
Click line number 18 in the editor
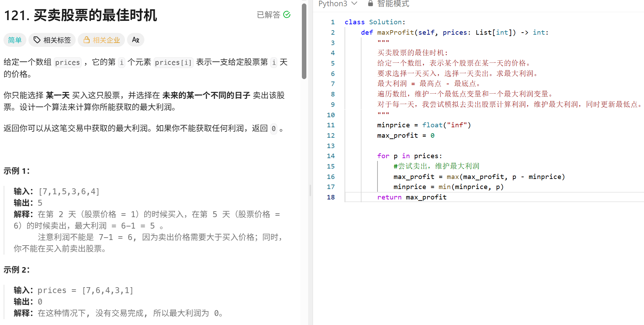pos(331,197)
